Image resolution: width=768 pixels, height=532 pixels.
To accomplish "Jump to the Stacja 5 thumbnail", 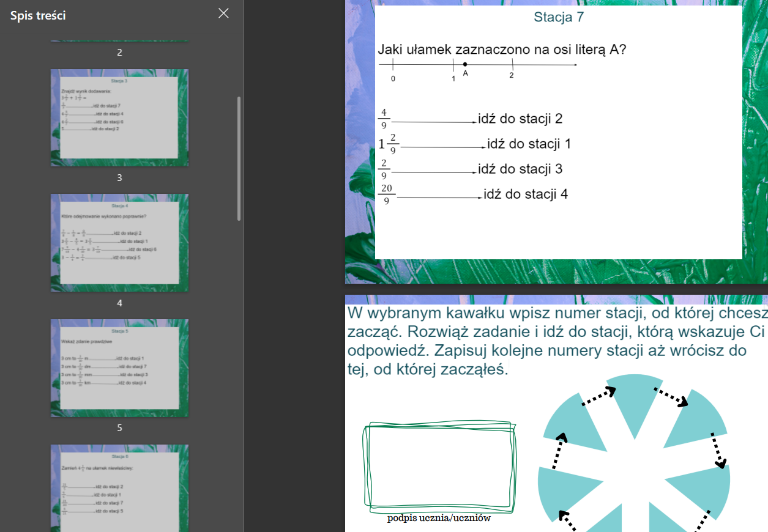I will pyautogui.click(x=119, y=368).
